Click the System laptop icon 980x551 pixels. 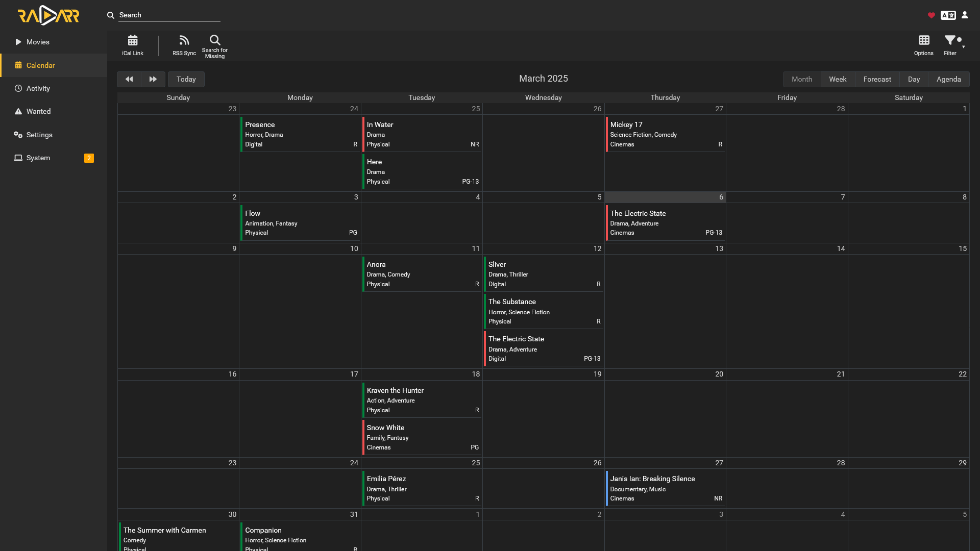point(18,158)
